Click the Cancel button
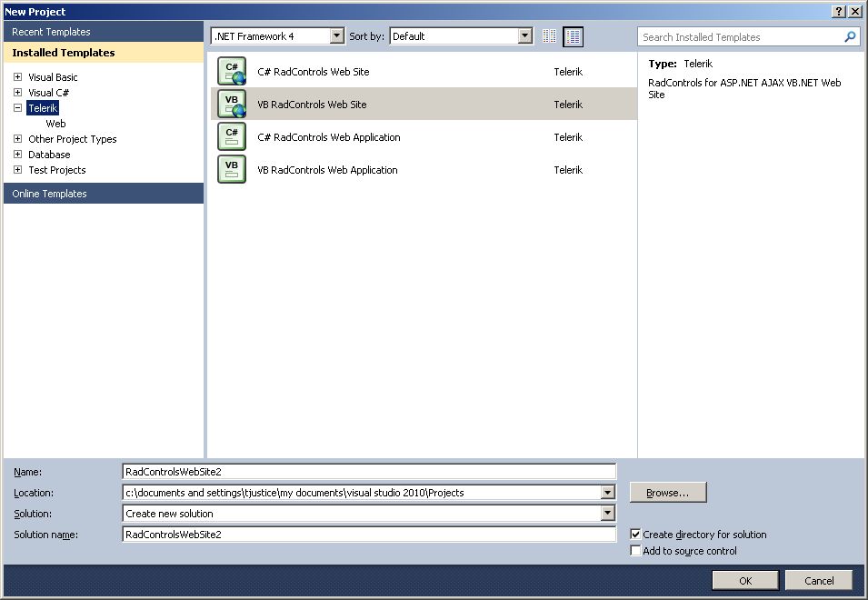868x600 pixels. point(819,581)
